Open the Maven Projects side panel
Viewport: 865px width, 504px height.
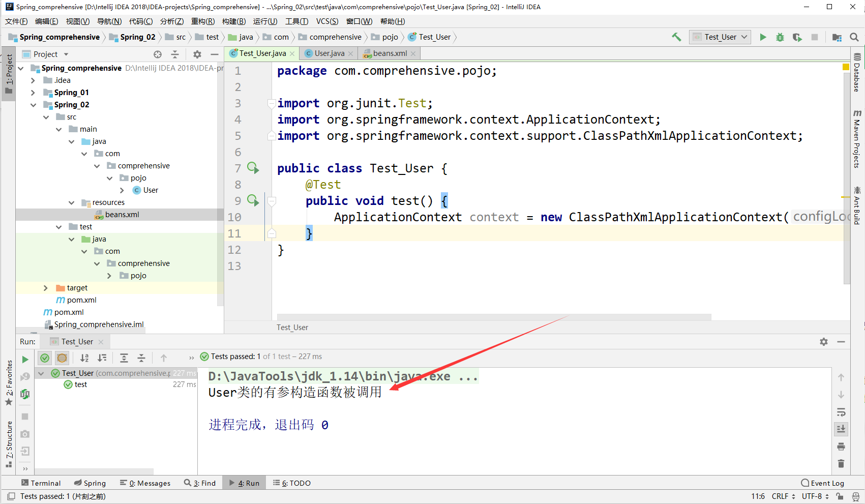click(x=857, y=138)
